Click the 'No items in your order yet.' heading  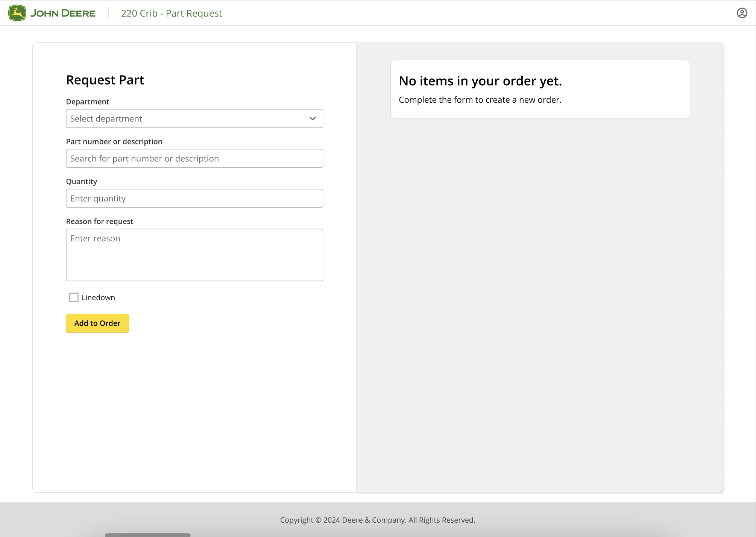pos(480,81)
